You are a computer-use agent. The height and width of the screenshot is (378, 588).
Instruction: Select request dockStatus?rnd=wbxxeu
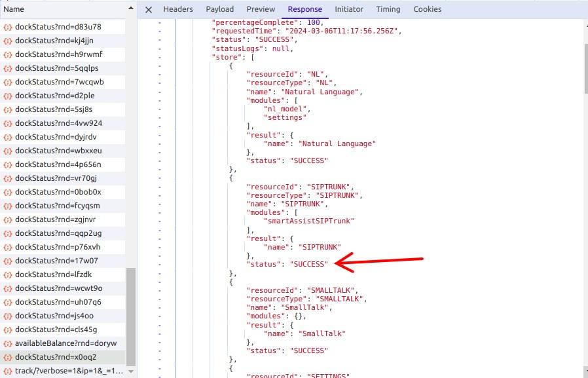point(58,151)
